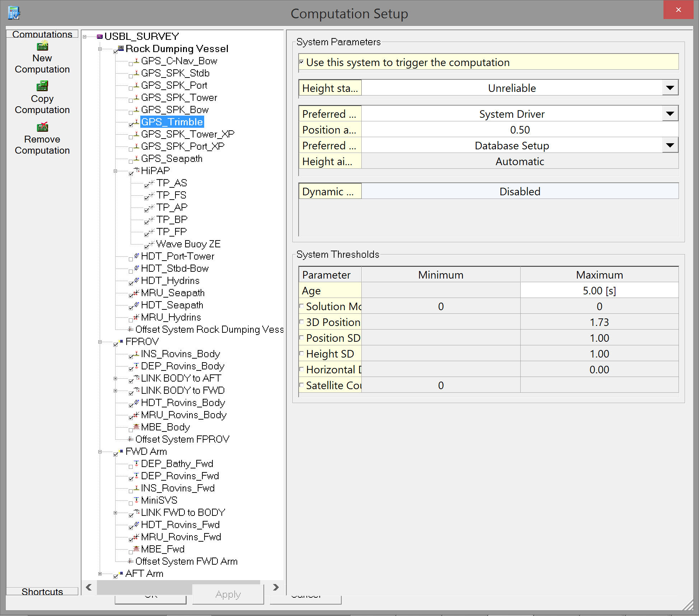Toggle 'Use this system to trigger' checkbox
The image size is (699, 616).
(301, 62)
